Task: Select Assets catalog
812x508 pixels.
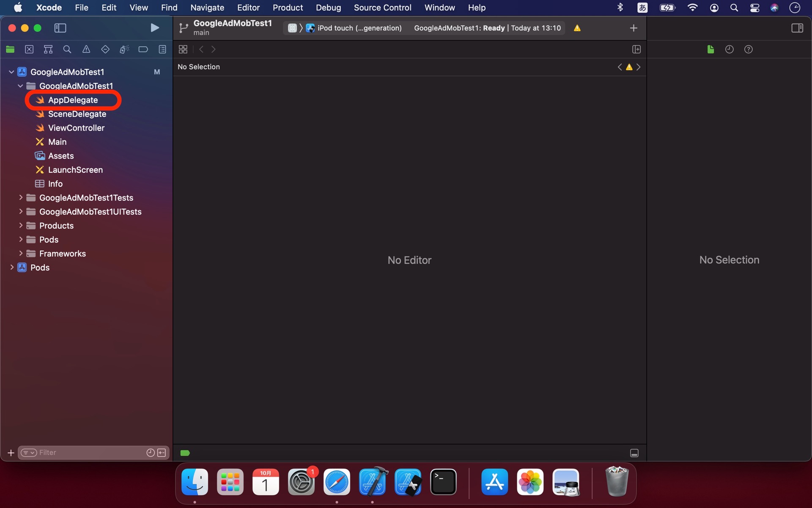Action: (x=61, y=156)
